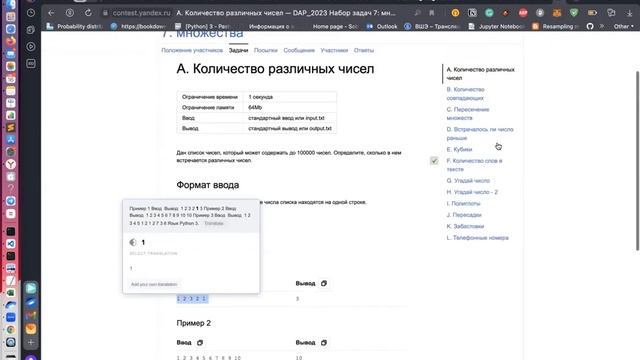Expand the Other bookmarks folder
The image size is (640, 360).
click(x=624, y=26)
